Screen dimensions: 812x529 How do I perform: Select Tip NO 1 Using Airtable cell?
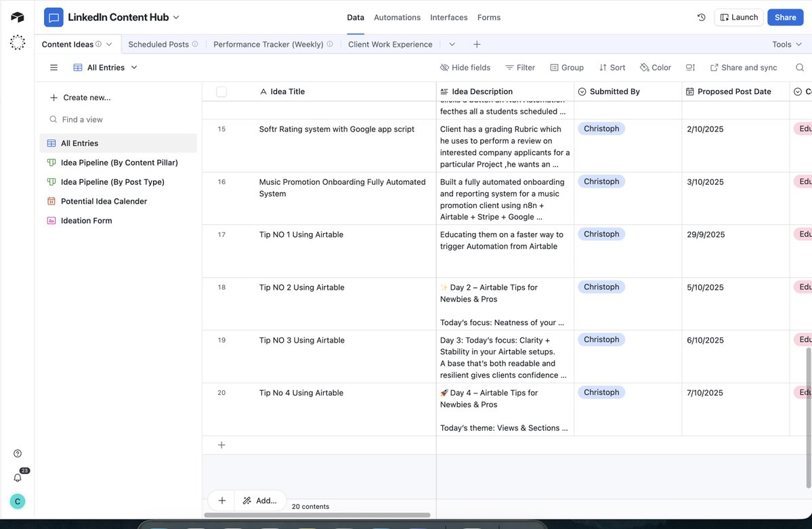click(x=345, y=251)
